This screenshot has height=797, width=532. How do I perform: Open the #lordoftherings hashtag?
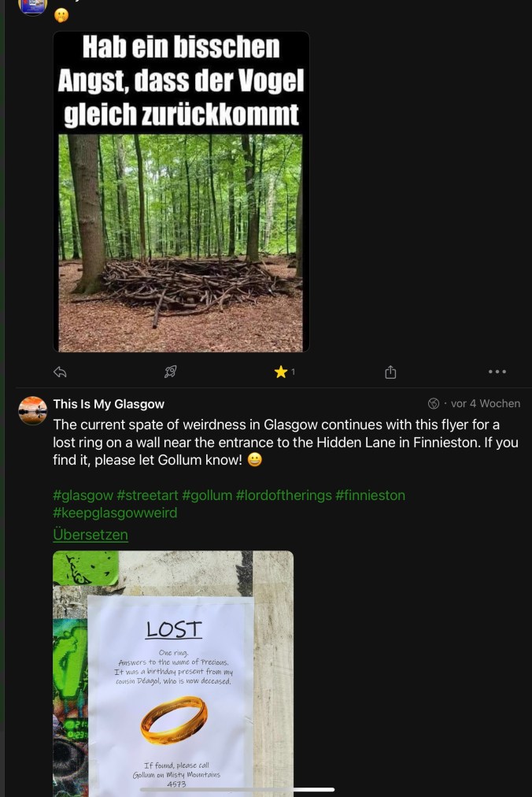(x=283, y=495)
